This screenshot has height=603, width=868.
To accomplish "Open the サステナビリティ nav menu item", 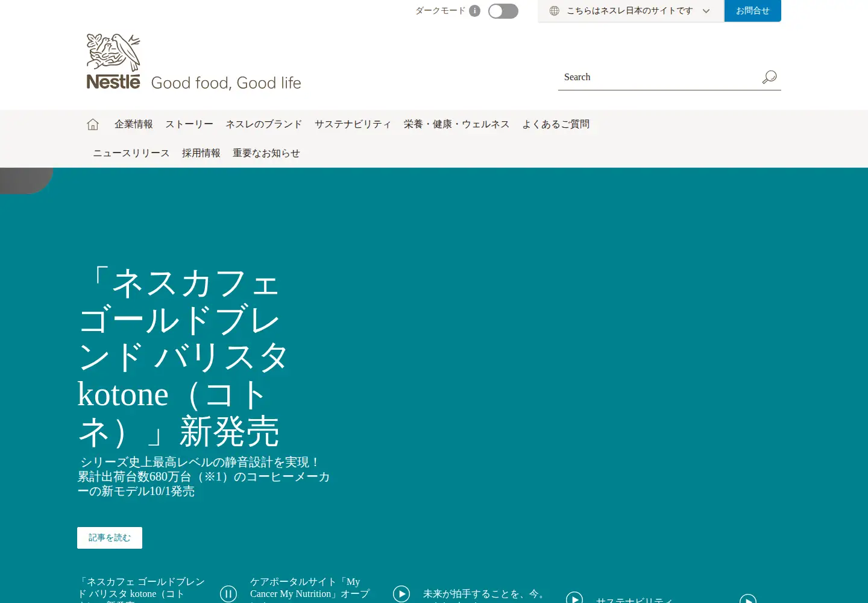I will [353, 124].
